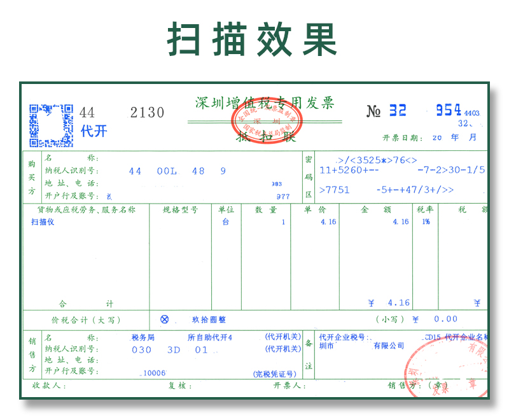The width and height of the screenshot is (509, 420).
Task: Click the 备注 vertical label
Action: coord(309,354)
